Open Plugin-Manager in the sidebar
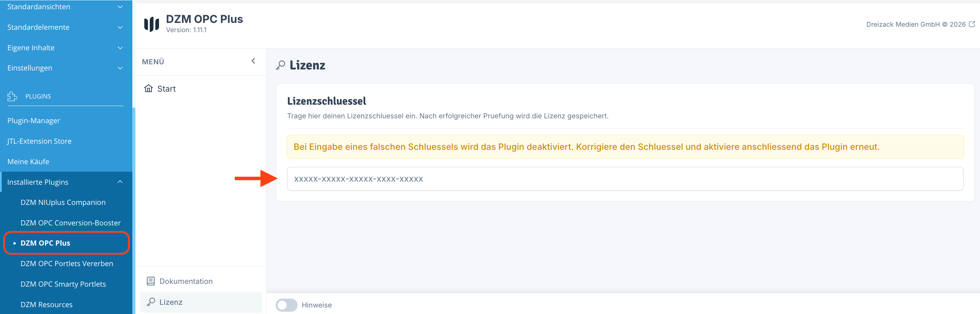This screenshot has height=314, width=980. coord(34,120)
